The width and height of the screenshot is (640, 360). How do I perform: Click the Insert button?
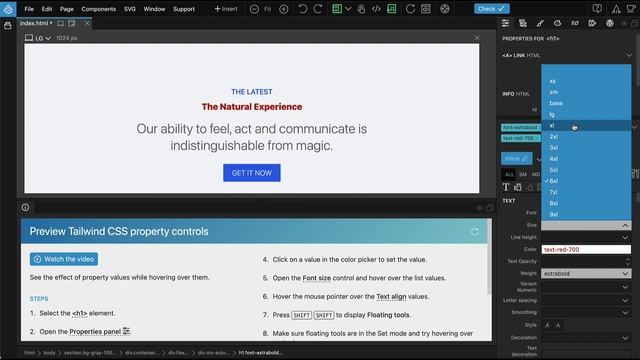pos(226,9)
